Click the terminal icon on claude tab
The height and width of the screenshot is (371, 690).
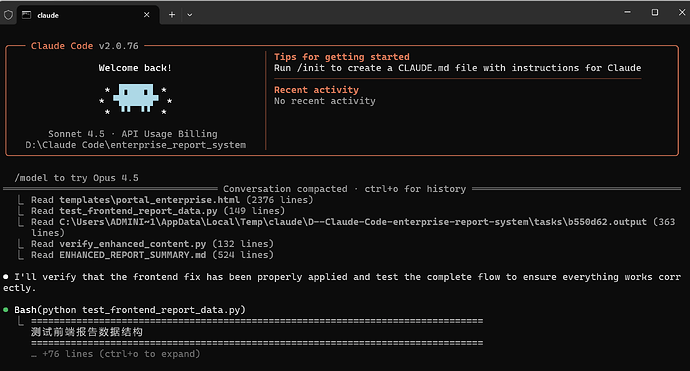tap(26, 15)
